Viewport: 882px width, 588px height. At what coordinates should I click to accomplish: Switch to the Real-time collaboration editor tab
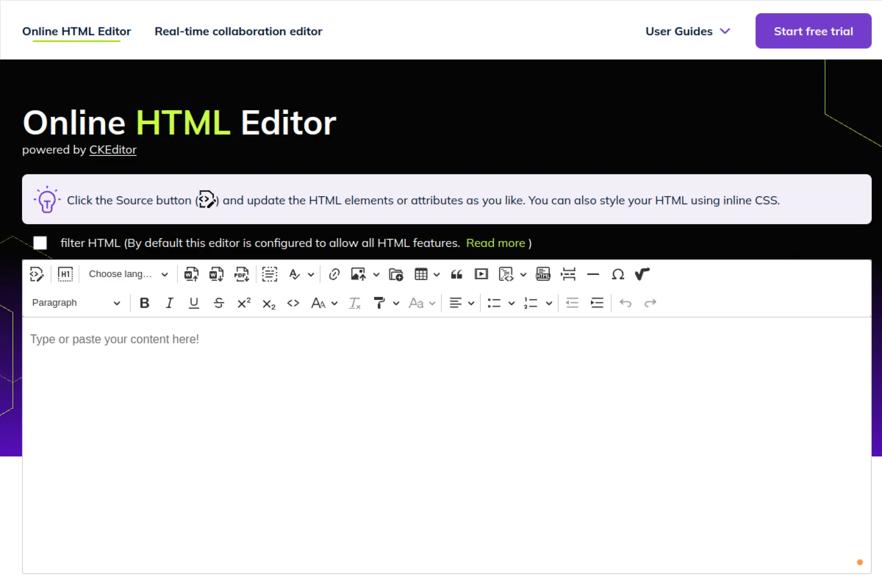pyautogui.click(x=238, y=31)
